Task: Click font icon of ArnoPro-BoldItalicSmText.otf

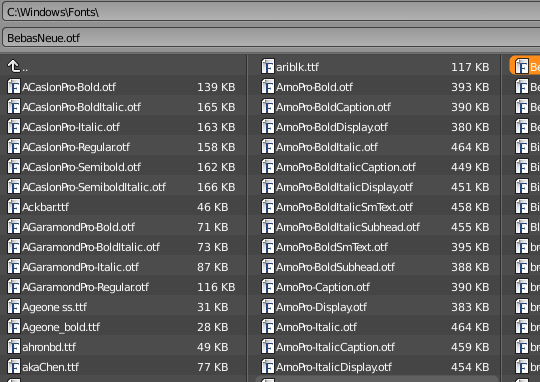Action: (x=268, y=206)
